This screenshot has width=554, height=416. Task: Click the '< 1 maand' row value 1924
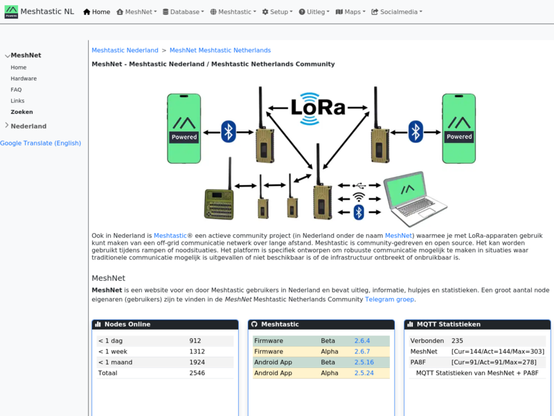click(197, 362)
